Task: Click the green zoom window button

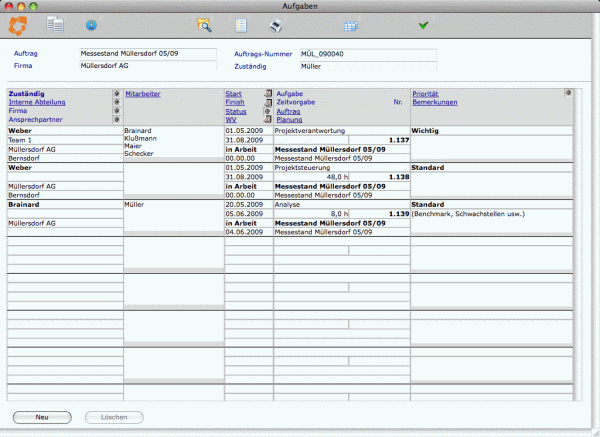Action: point(33,7)
